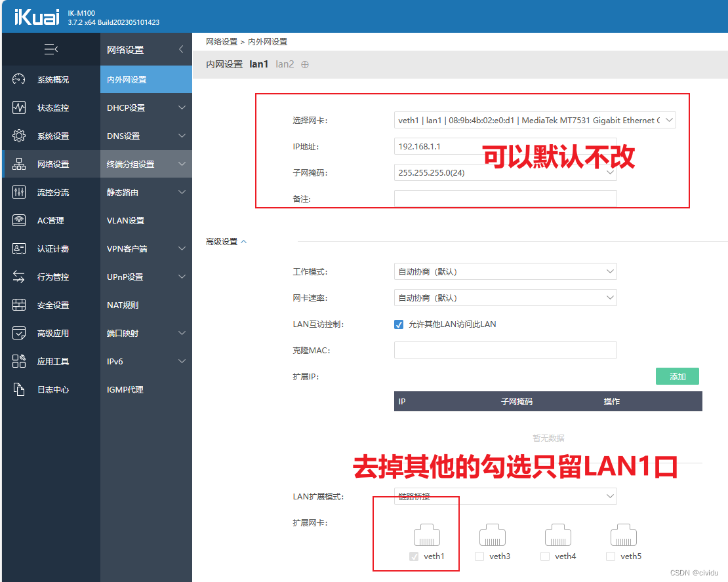Click the 状态监控 monitor waveform icon
The width and height of the screenshot is (728, 582).
pos(18,107)
